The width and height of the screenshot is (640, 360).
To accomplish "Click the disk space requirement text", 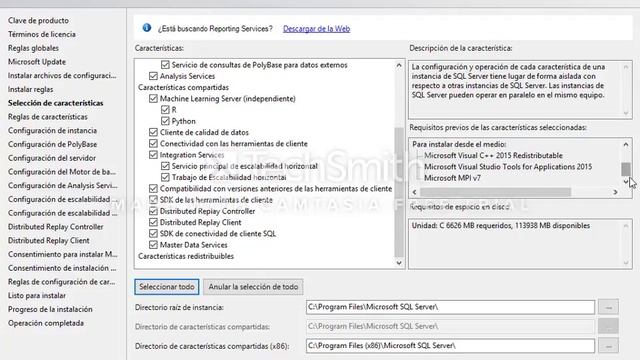I will point(500,225).
